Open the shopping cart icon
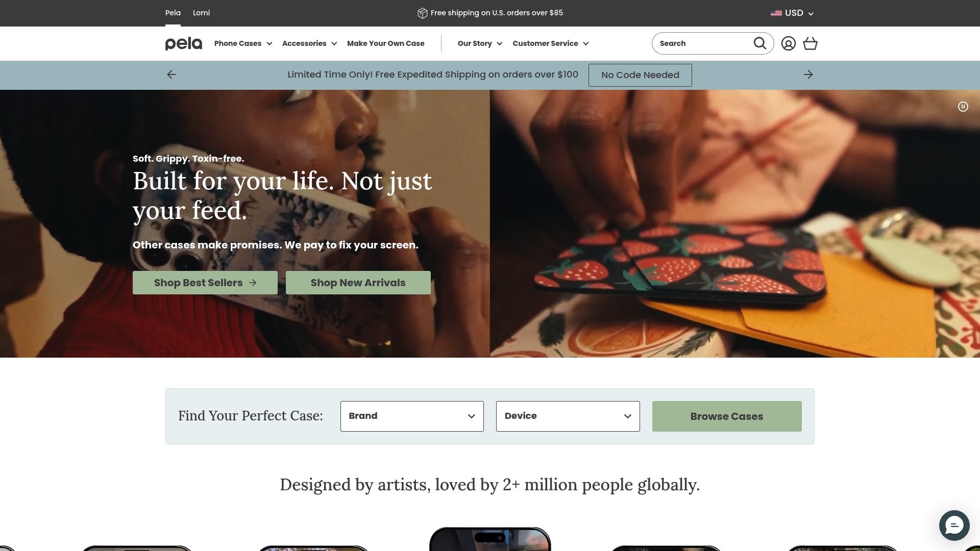The image size is (980, 551). point(810,43)
